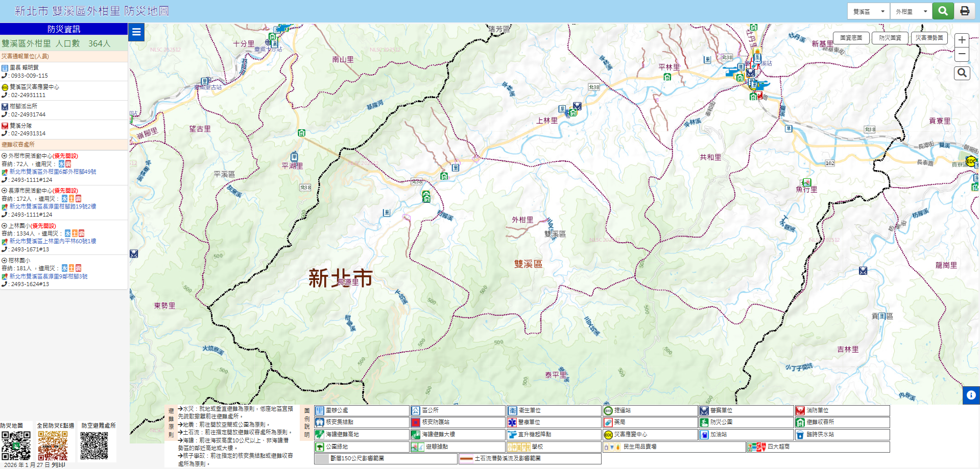
Task: Click the 災害應變中心 EOC legend icon
Action: tap(608, 435)
